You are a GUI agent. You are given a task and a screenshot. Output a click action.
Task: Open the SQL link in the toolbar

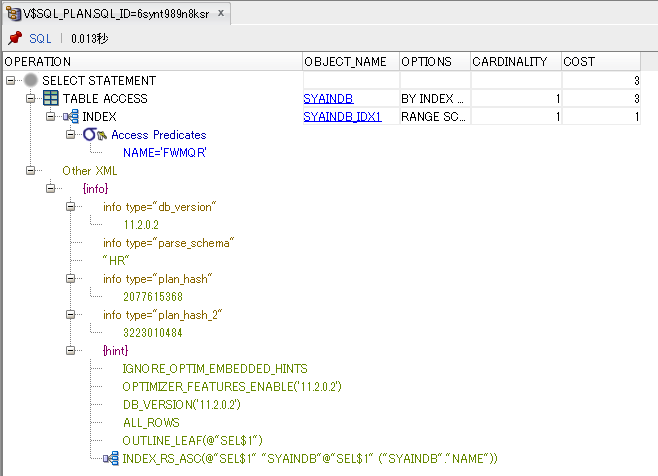pos(40,38)
